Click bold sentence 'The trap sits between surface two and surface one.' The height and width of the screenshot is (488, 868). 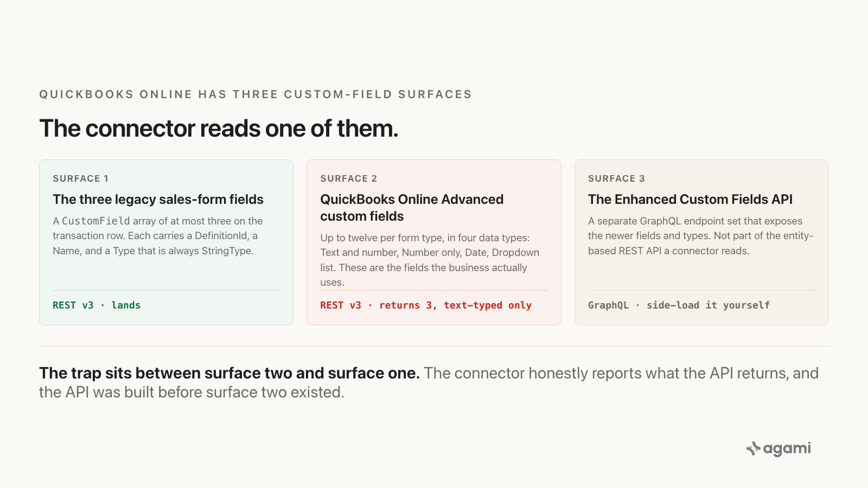click(x=229, y=373)
